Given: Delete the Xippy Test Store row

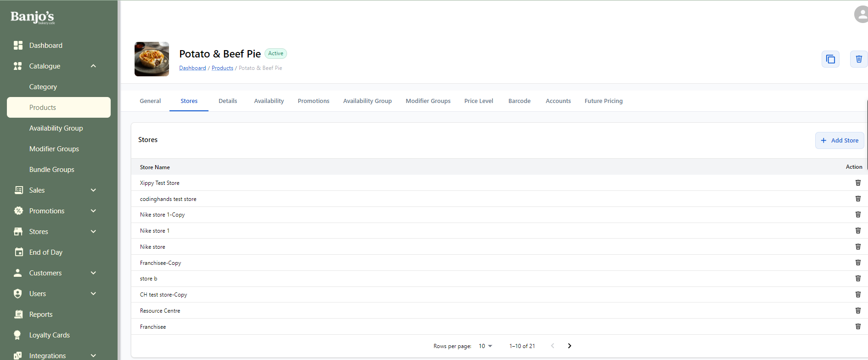Looking at the screenshot, I should pos(857,183).
